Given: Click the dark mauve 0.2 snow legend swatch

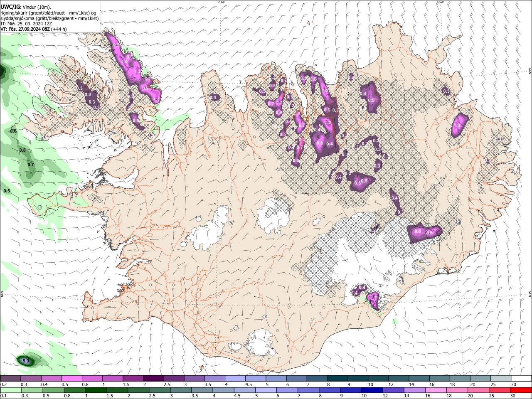Looking at the screenshot, I should click(x=10, y=379).
